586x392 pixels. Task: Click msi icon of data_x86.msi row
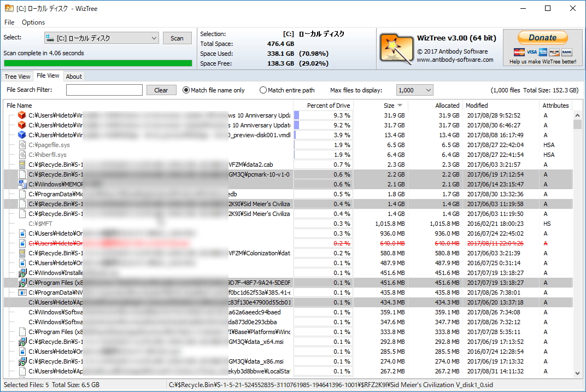22,361
